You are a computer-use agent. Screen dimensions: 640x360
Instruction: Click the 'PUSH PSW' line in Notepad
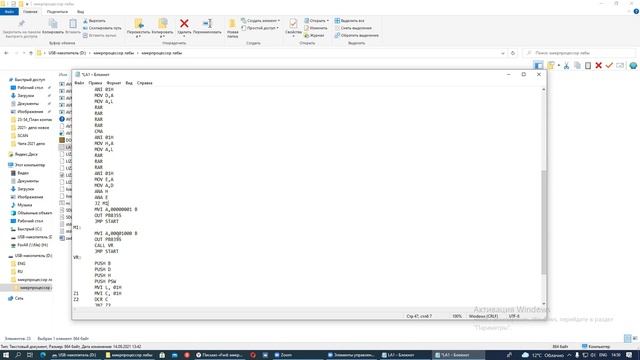point(105,281)
